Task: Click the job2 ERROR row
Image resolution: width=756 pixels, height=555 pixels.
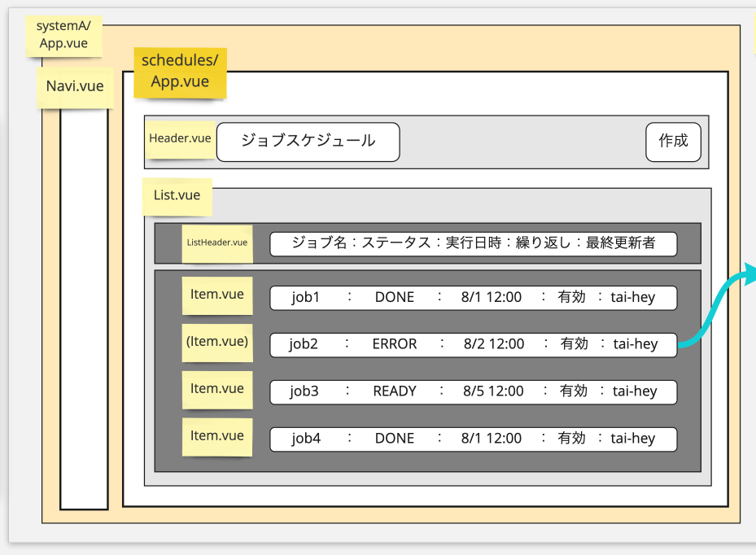Action: click(x=473, y=344)
